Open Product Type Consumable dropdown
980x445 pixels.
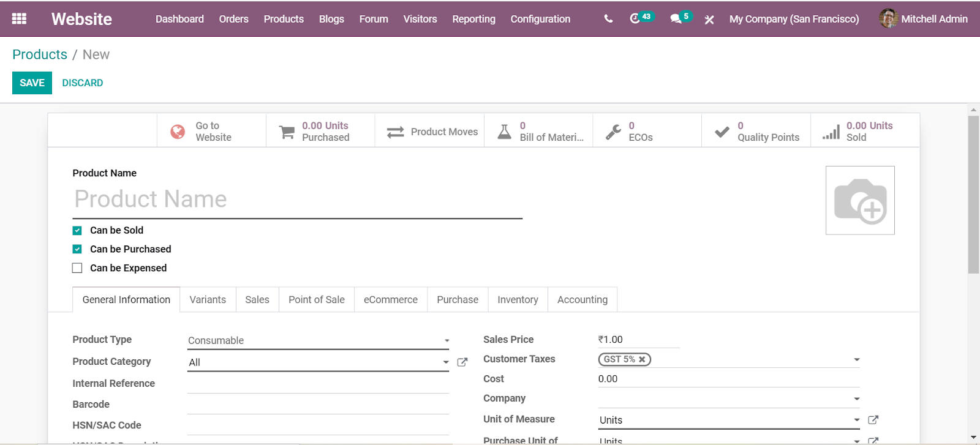(318, 340)
